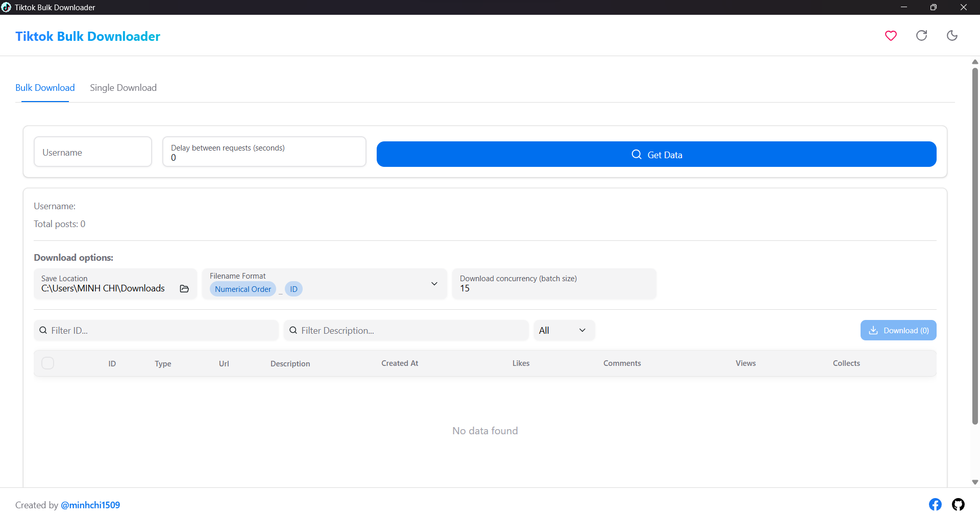980x520 pixels.
Task: Click the Likes column header
Action: click(521, 363)
